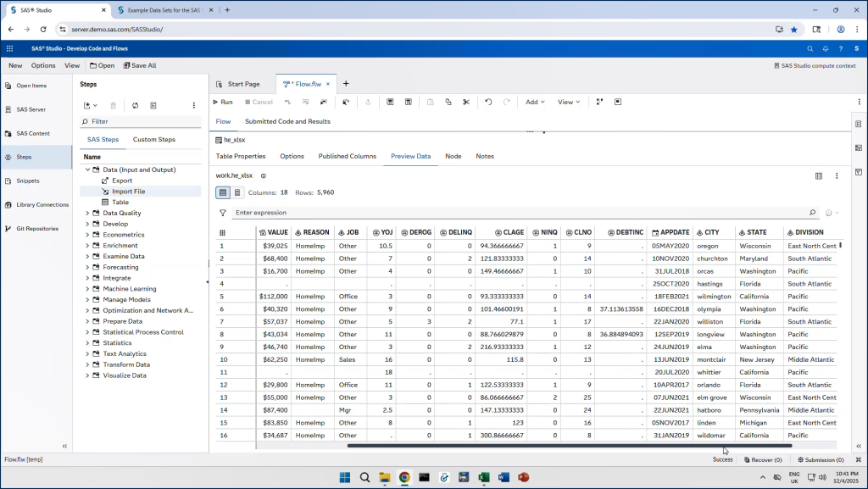
Task: Click the horizontal scrollbar under data table
Action: tap(570, 446)
